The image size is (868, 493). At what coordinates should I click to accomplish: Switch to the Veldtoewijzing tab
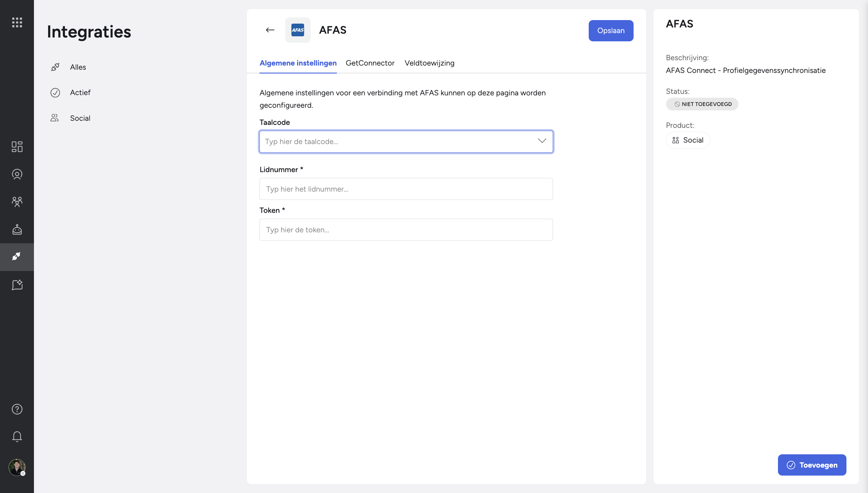(x=429, y=63)
